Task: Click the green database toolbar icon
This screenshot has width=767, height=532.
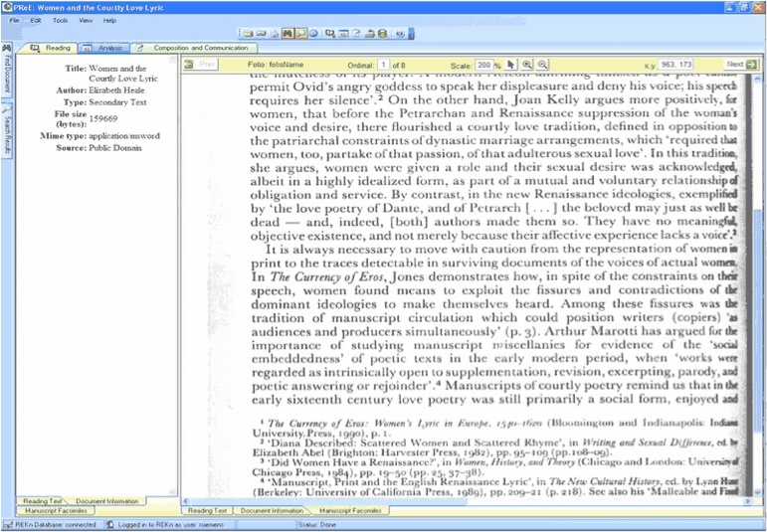Action: 383,34
